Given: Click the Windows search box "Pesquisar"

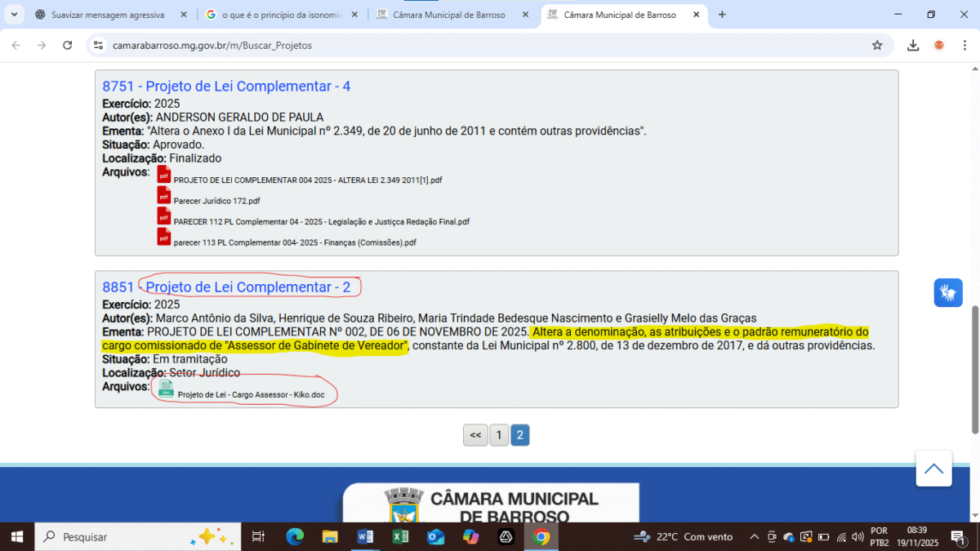Looking at the screenshot, I should tap(122, 537).
